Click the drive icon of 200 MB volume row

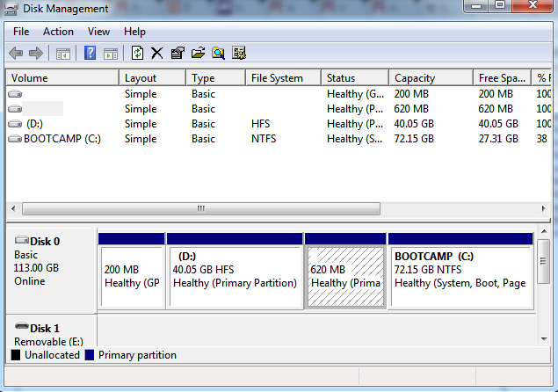(x=15, y=94)
